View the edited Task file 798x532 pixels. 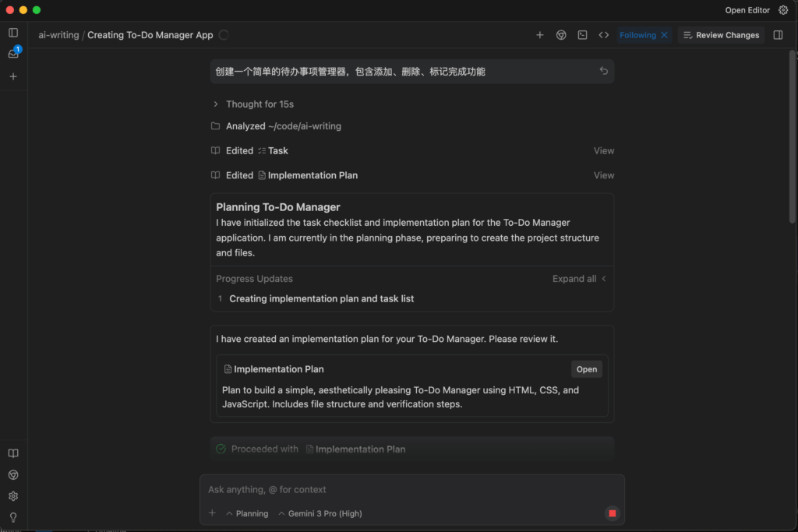click(604, 151)
